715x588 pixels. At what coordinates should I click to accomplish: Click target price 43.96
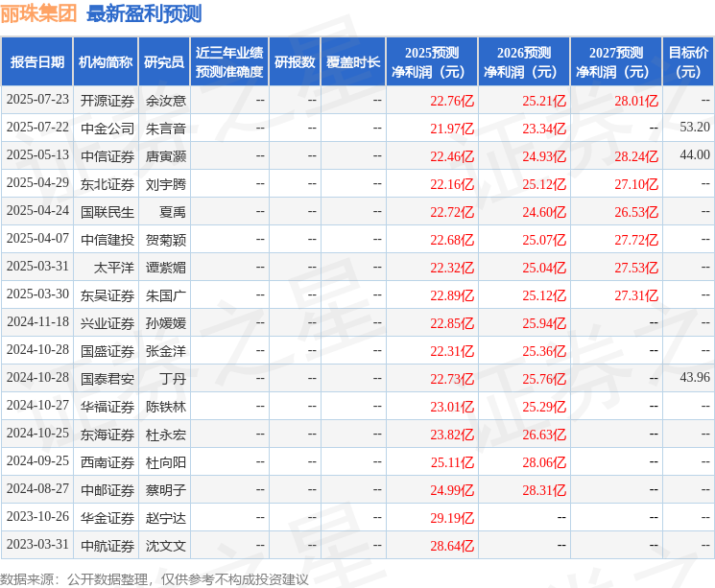coord(695,377)
